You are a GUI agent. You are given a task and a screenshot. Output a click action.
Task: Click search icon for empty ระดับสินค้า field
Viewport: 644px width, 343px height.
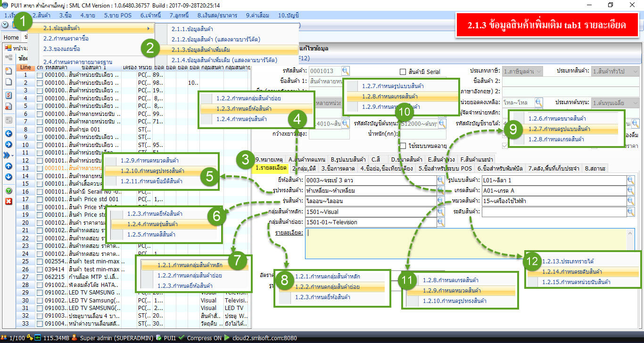[630, 212]
